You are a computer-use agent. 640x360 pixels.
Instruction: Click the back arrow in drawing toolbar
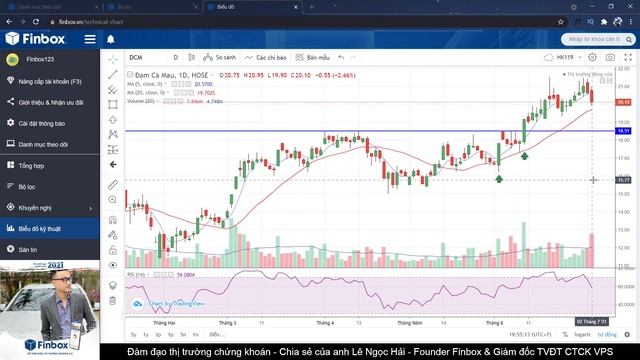click(x=113, y=164)
